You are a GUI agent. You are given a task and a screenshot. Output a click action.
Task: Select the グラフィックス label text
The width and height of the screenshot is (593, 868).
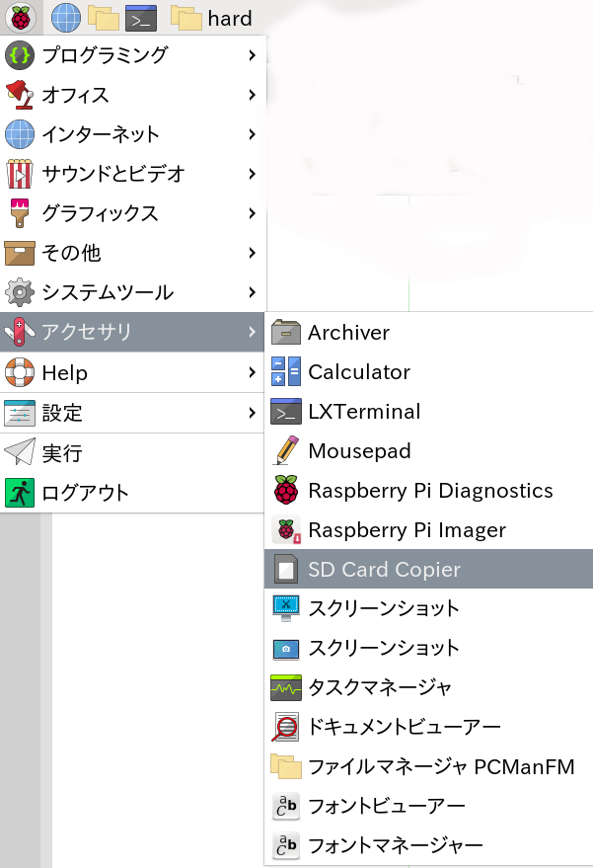click(x=100, y=213)
